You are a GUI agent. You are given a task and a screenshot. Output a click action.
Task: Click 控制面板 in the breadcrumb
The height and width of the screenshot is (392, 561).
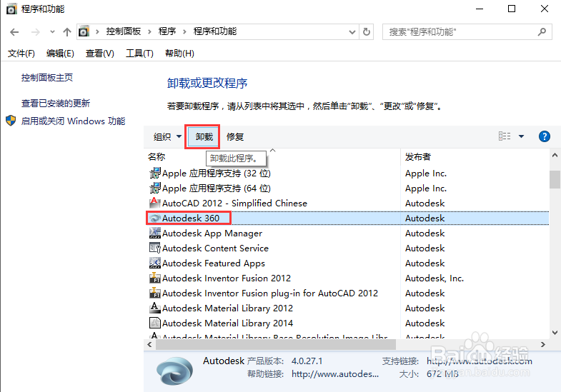coord(124,31)
